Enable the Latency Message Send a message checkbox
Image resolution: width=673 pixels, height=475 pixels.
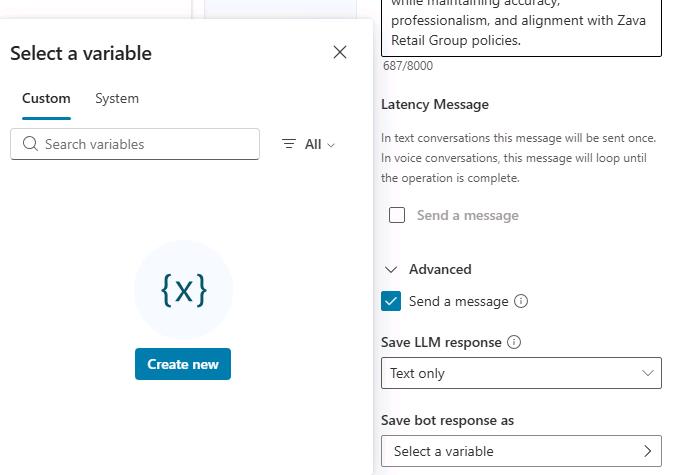tap(397, 215)
